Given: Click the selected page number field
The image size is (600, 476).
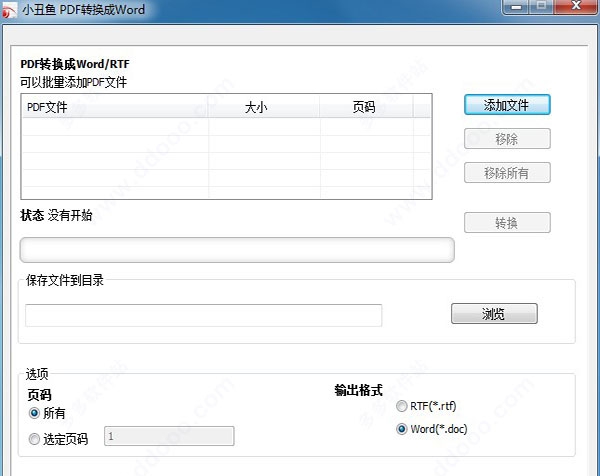Looking at the screenshot, I should [x=169, y=436].
